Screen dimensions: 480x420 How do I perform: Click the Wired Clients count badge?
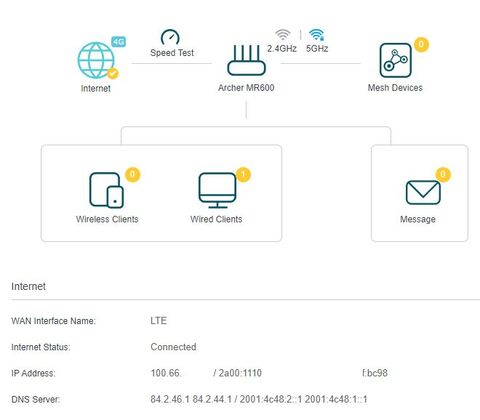(243, 174)
